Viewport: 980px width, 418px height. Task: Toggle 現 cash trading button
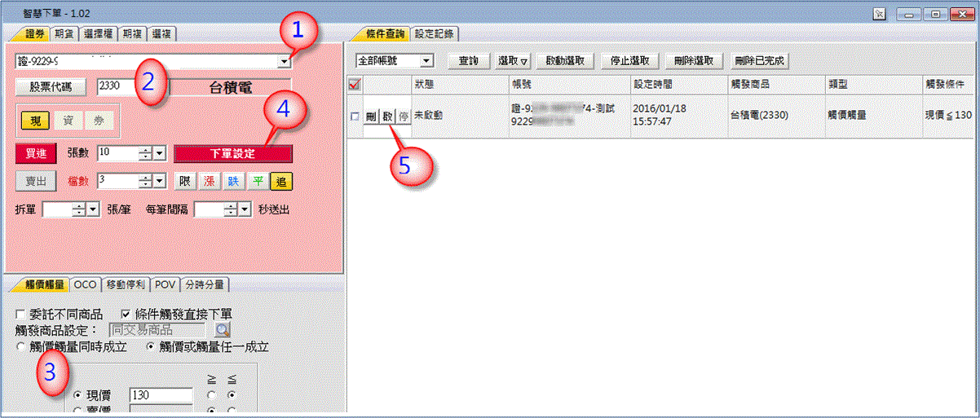36,121
